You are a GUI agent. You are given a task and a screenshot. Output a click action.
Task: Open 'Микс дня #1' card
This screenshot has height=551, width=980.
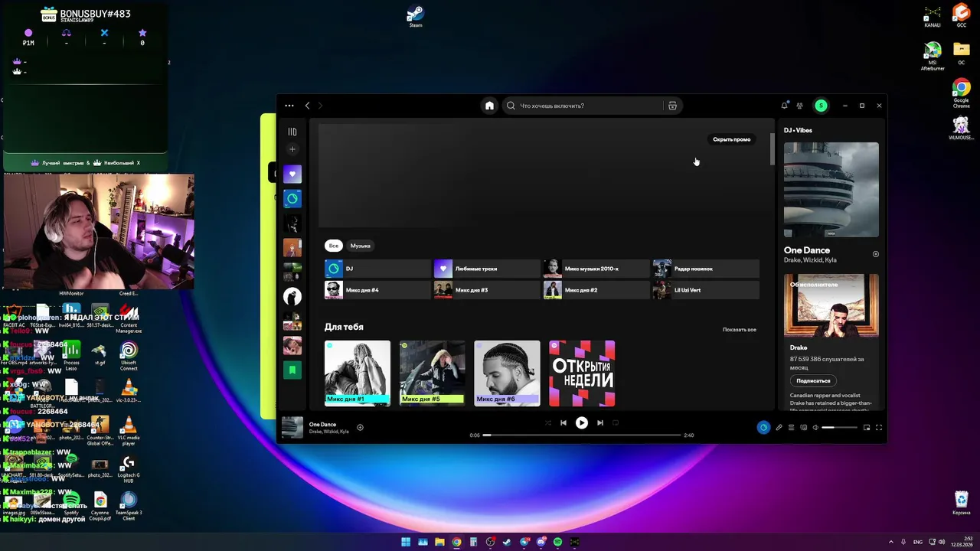(x=358, y=373)
